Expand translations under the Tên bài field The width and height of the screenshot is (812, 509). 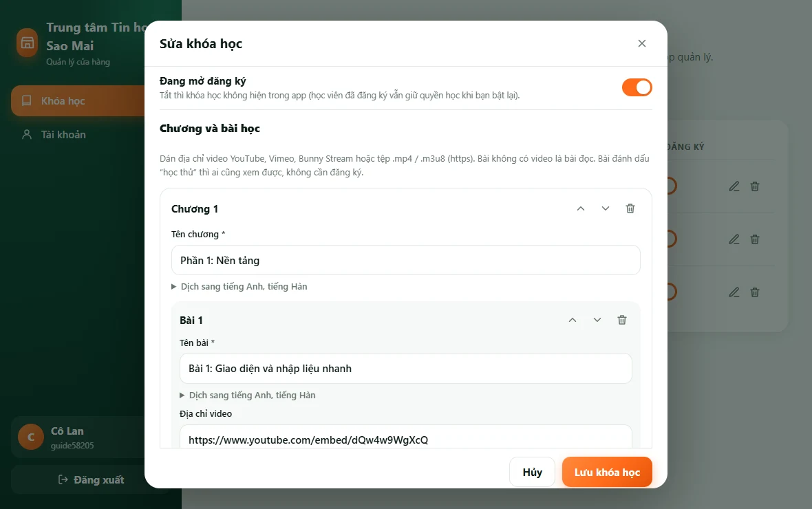(x=248, y=395)
